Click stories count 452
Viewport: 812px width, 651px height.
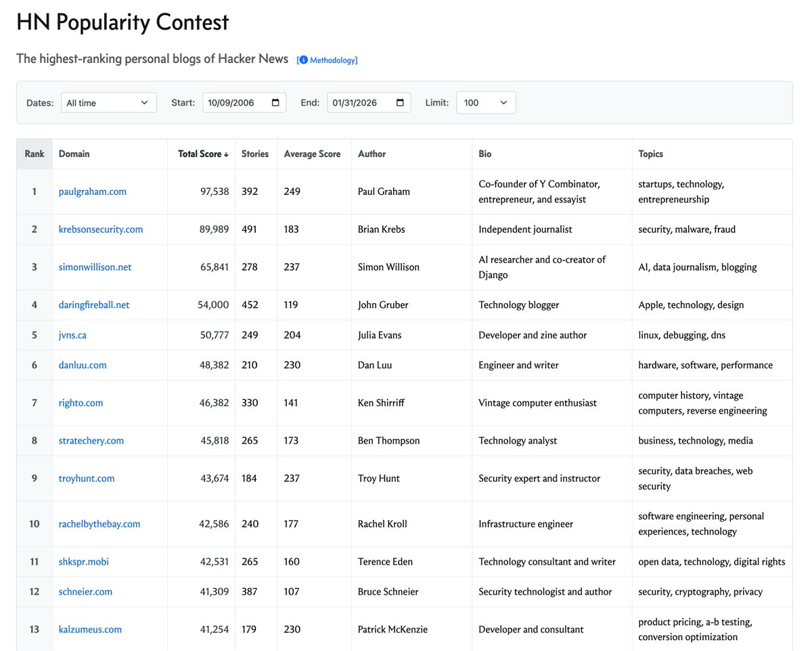click(x=250, y=305)
